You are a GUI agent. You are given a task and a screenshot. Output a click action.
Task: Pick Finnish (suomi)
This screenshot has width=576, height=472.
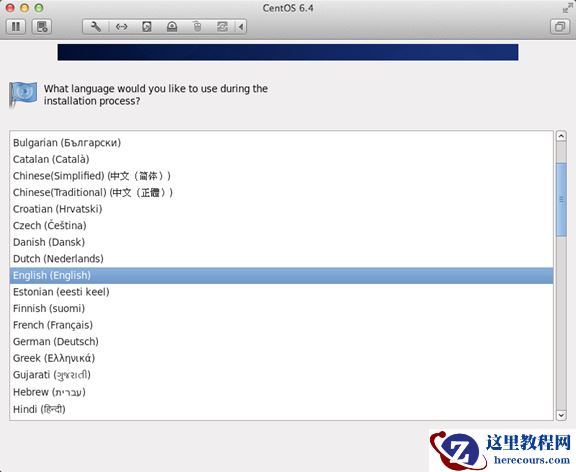pos(281,308)
